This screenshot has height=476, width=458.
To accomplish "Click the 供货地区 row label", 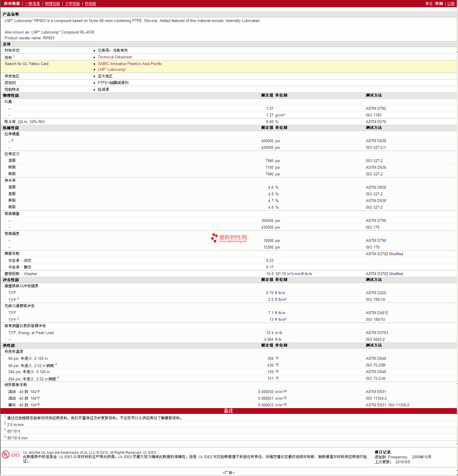I will (x=12, y=76).
